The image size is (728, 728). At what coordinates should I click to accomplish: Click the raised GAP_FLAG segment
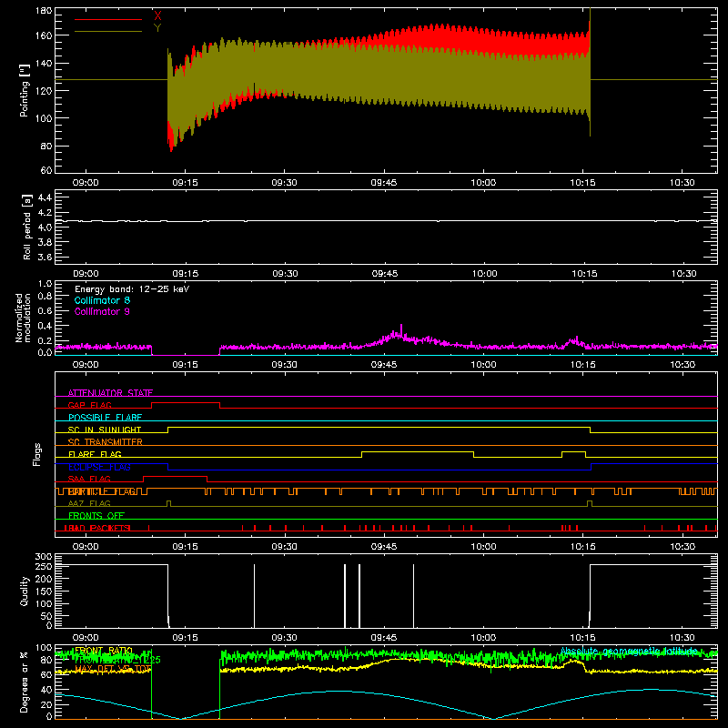(186, 403)
